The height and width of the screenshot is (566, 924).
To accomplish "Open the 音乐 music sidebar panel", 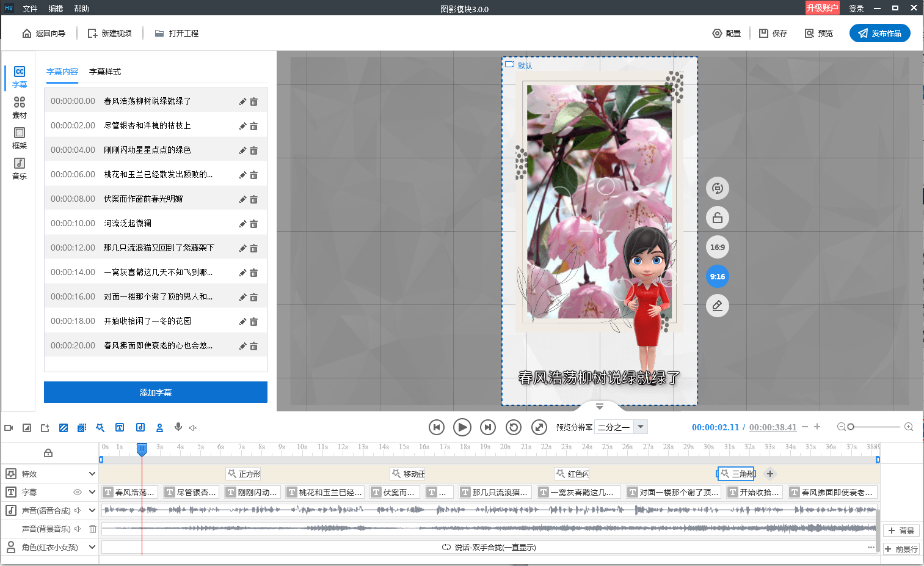I will tap(20, 169).
